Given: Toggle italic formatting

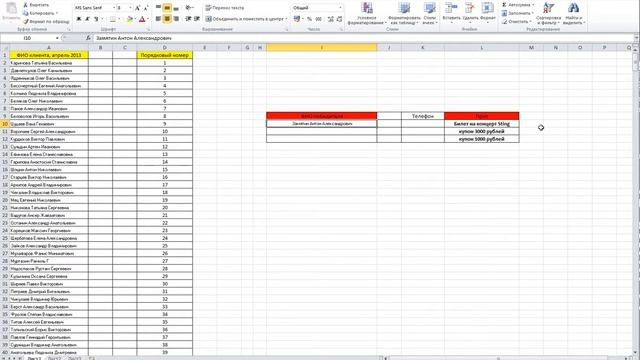Looking at the screenshot, I should tap(87, 19).
